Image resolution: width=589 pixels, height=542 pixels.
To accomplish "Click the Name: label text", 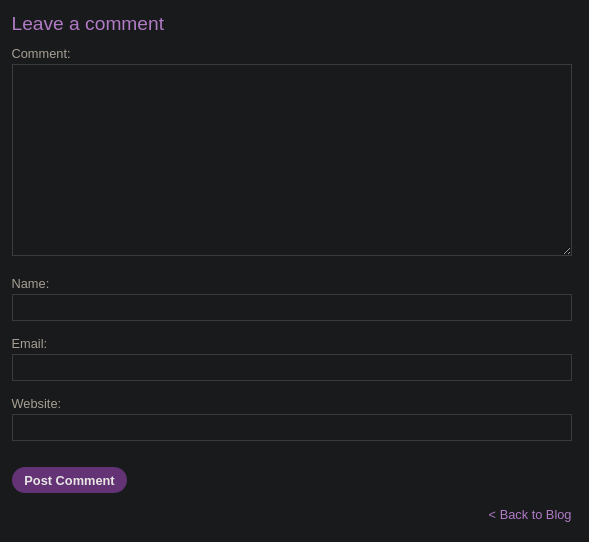I will click(30, 284).
